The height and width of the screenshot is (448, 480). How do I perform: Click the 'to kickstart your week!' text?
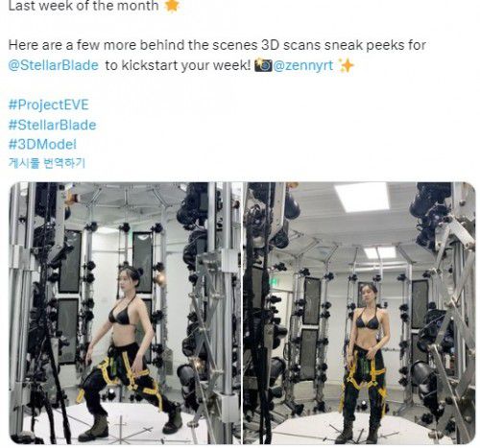(x=178, y=65)
